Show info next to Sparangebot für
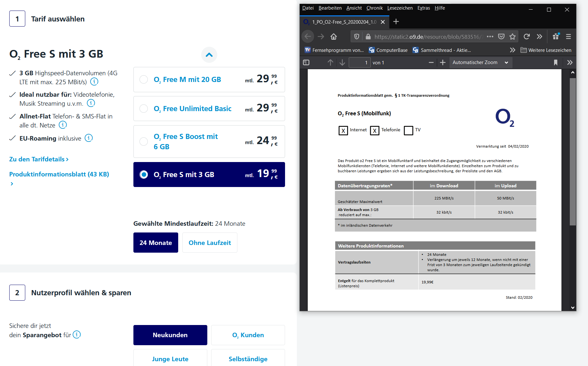The height and width of the screenshot is (366, 588). pos(77,335)
